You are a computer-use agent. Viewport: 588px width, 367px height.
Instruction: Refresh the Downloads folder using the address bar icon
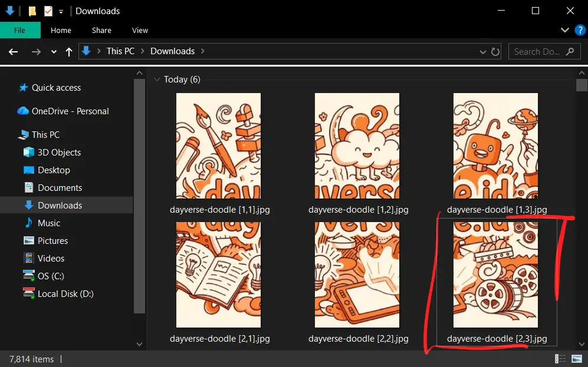pyautogui.click(x=495, y=51)
